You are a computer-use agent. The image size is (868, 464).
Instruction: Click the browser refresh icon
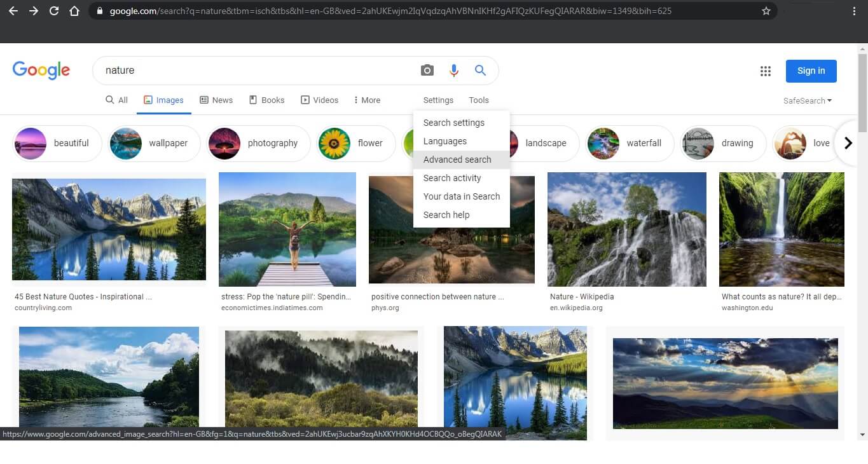53,11
